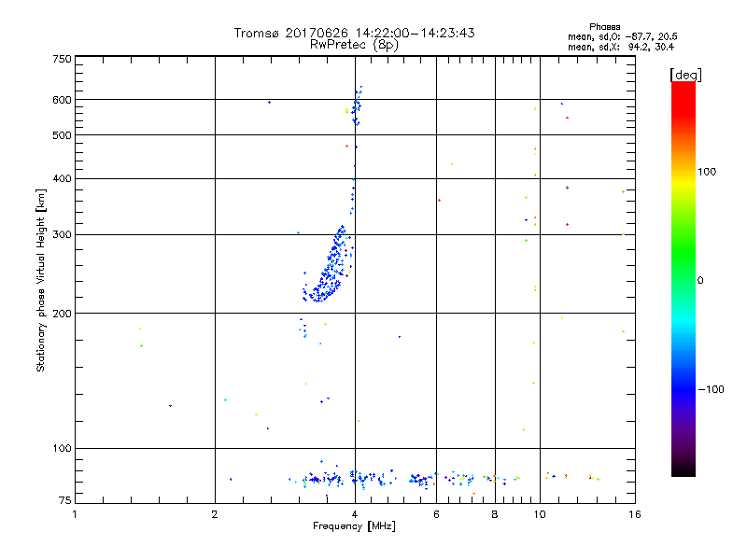
Task: Click the "1" frequency axis label
Action: click(x=75, y=514)
